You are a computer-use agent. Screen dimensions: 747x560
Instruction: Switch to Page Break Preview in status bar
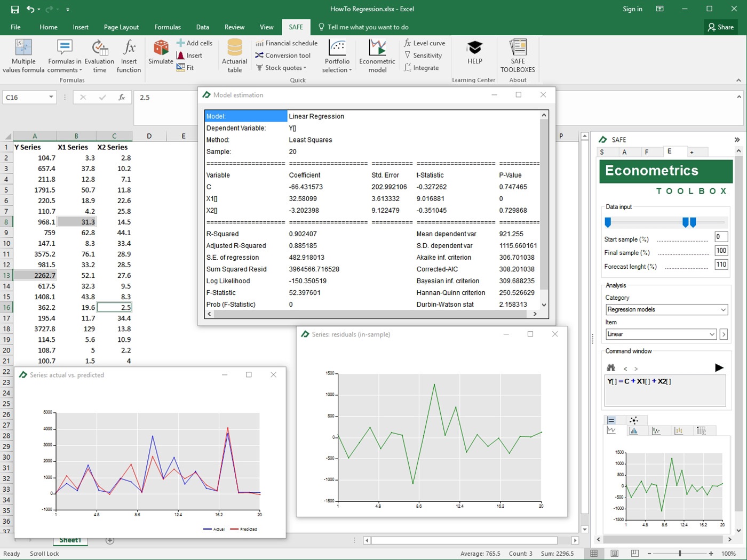point(634,554)
